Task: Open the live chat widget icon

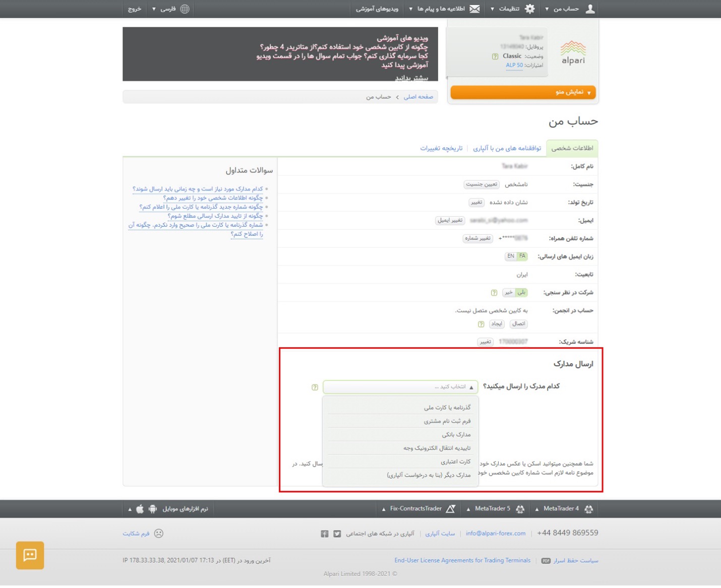Action: click(30, 555)
